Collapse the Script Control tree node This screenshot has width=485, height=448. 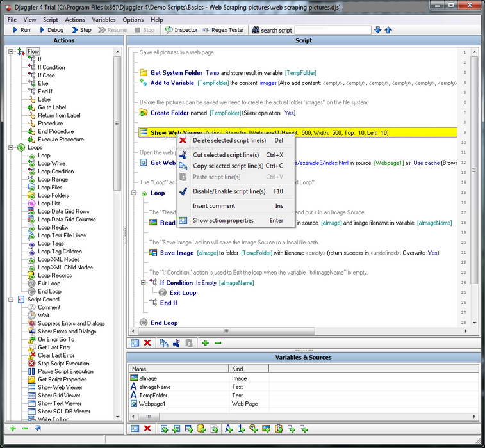click(11, 300)
